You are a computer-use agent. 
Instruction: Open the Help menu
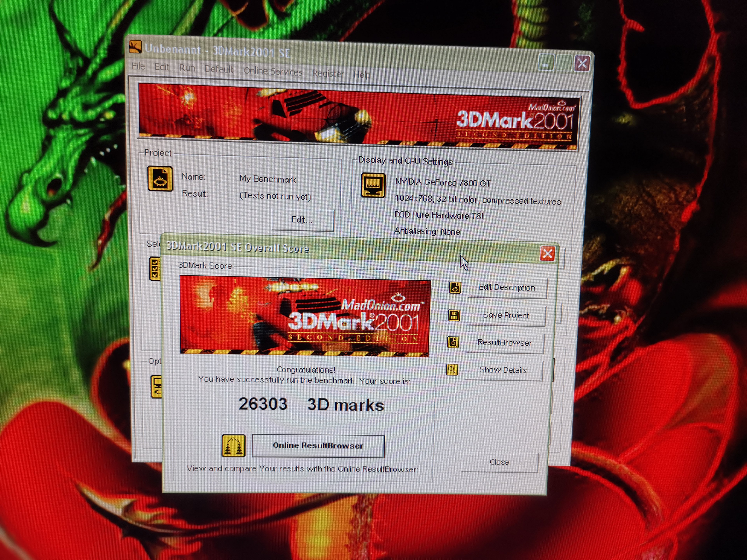[362, 75]
